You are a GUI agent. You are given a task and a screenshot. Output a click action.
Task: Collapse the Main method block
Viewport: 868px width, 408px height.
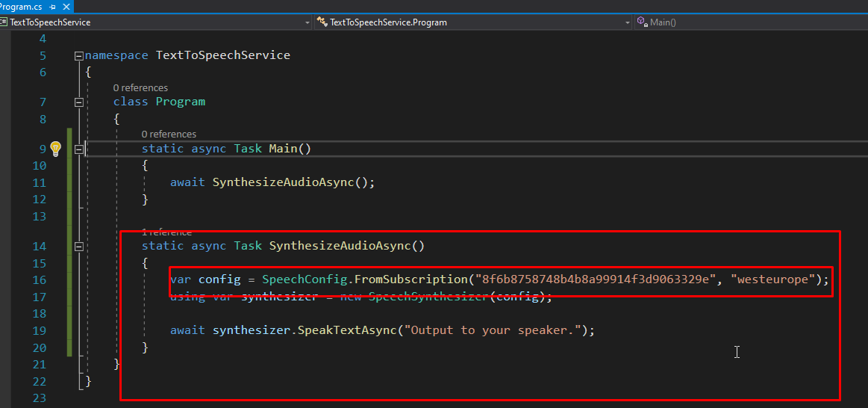coord(79,149)
